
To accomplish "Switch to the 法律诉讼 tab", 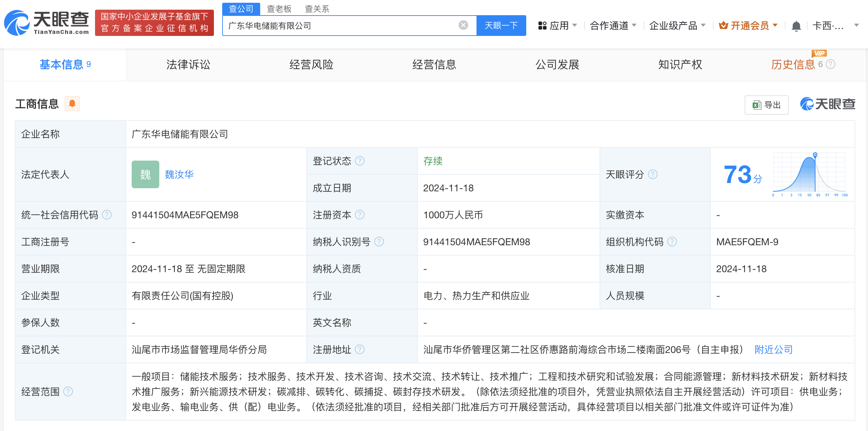I will pos(188,65).
